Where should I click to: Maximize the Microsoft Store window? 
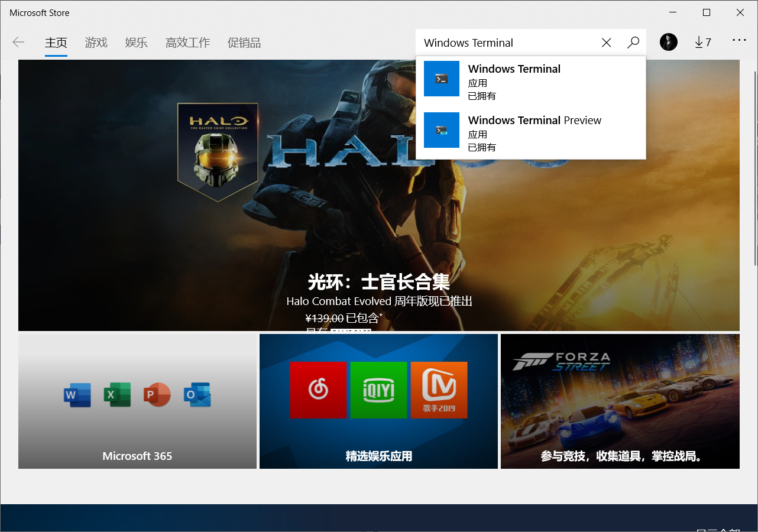(x=707, y=12)
